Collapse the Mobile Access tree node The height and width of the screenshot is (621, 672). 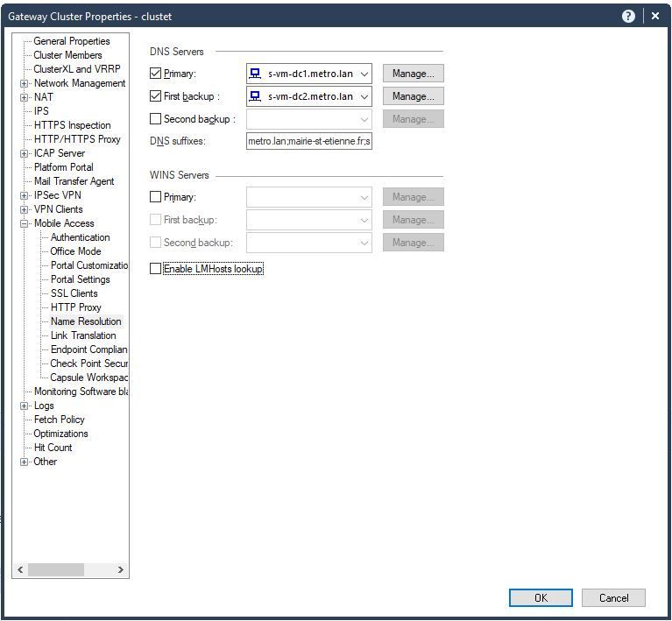click(25, 223)
